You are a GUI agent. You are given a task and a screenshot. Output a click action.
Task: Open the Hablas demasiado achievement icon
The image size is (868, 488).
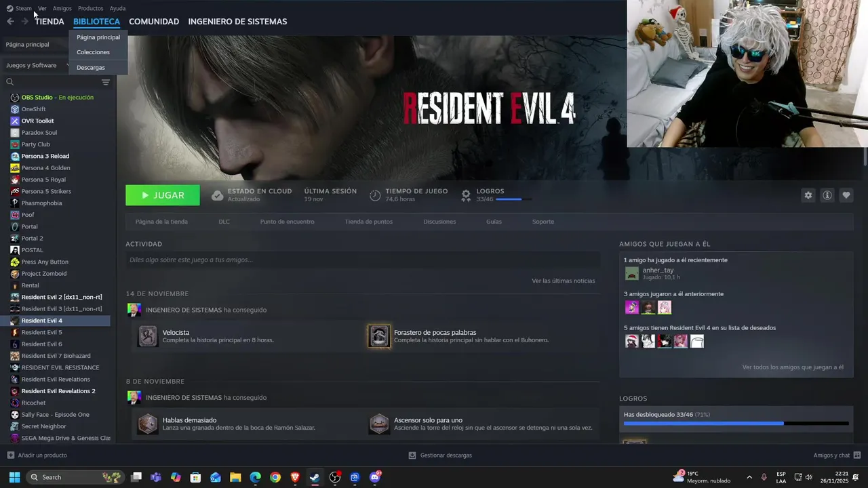click(x=148, y=424)
